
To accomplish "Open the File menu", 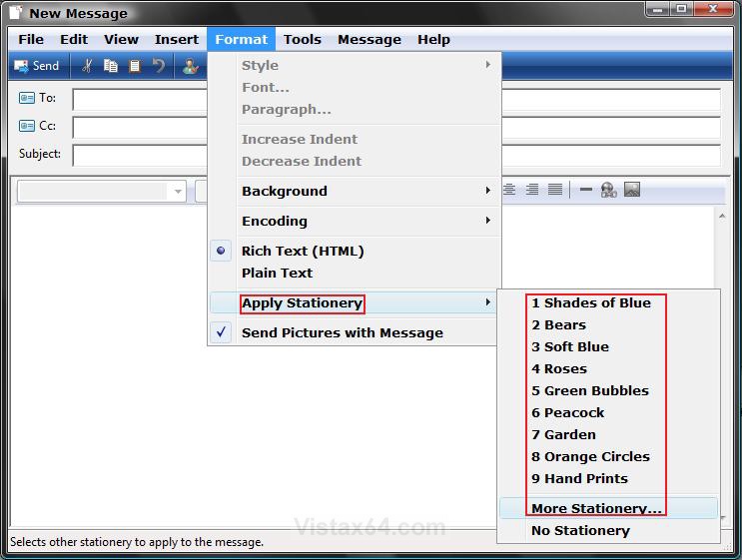I will tap(31, 39).
